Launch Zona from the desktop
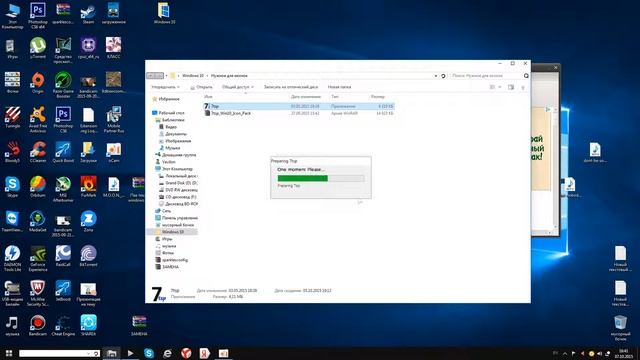Viewport: 640px width, 360px height. (88, 222)
